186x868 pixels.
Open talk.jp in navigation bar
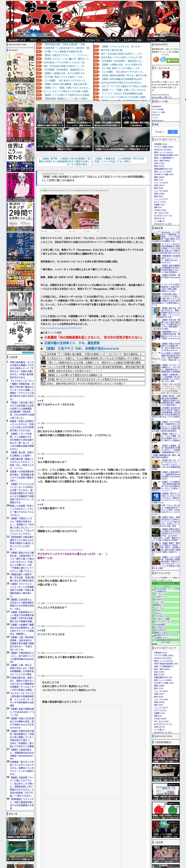[x=163, y=39]
